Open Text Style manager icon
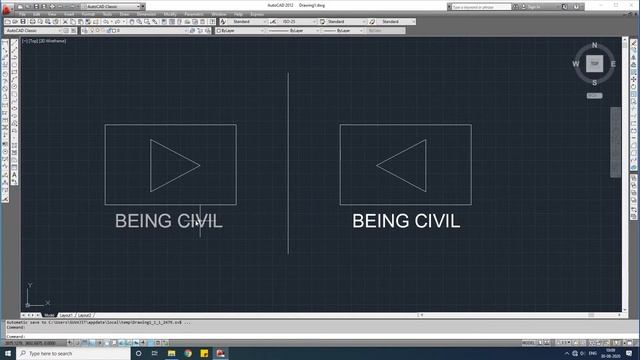 [x=223, y=22]
